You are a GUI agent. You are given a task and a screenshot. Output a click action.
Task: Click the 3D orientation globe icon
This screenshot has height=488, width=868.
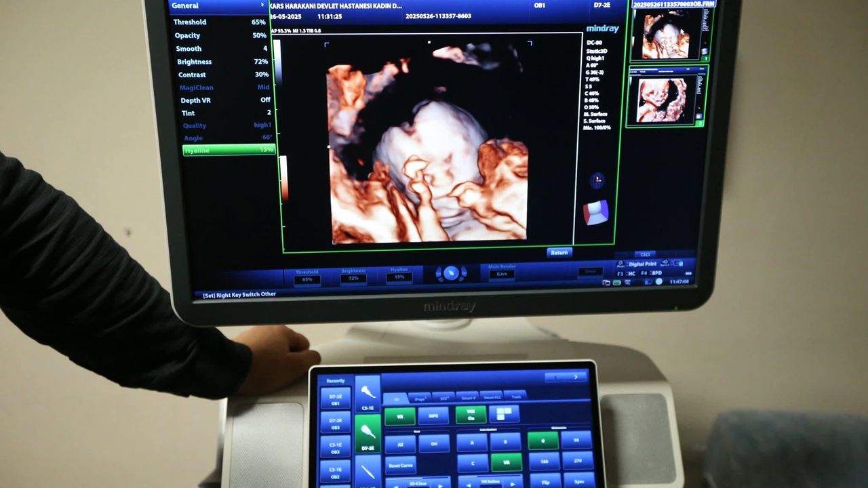click(597, 180)
